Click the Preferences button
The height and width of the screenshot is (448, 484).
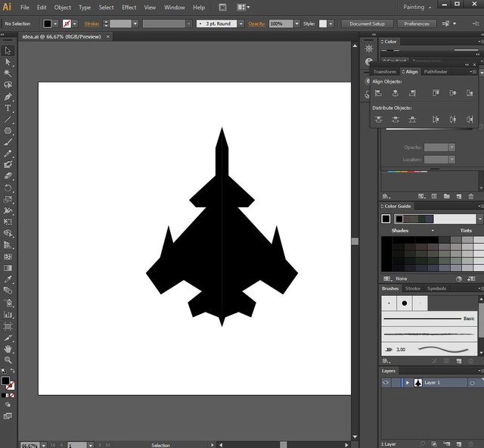point(417,23)
